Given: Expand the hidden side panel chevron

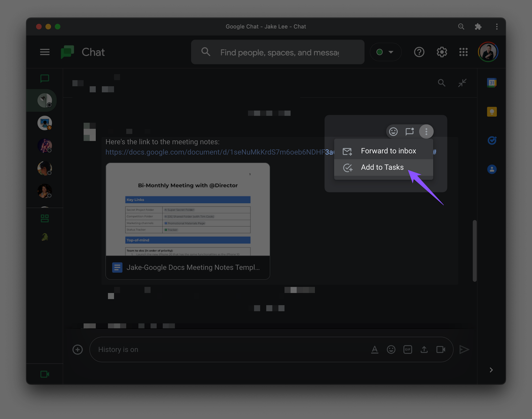Looking at the screenshot, I should (491, 370).
